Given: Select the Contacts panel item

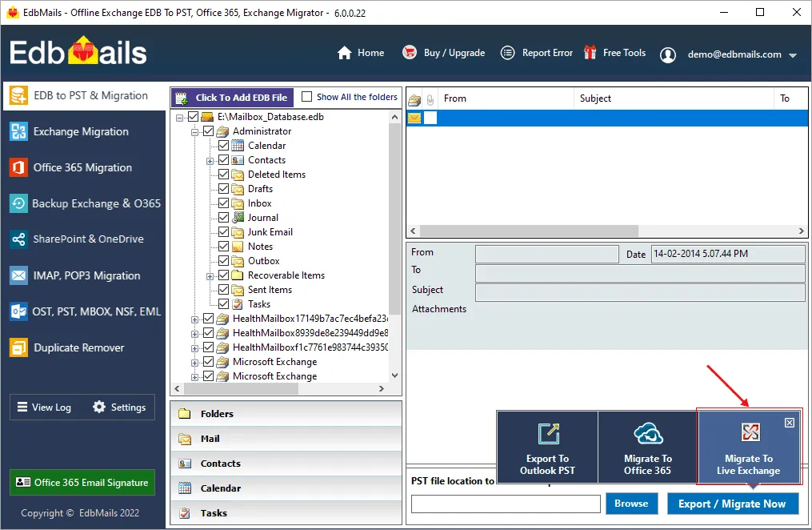Looking at the screenshot, I should [286, 464].
